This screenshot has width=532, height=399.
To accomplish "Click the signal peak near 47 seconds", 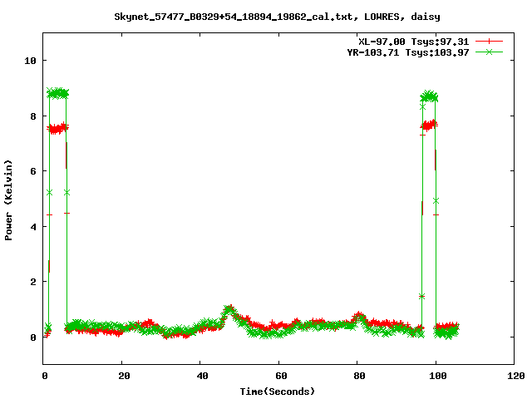I will click(229, 310).
